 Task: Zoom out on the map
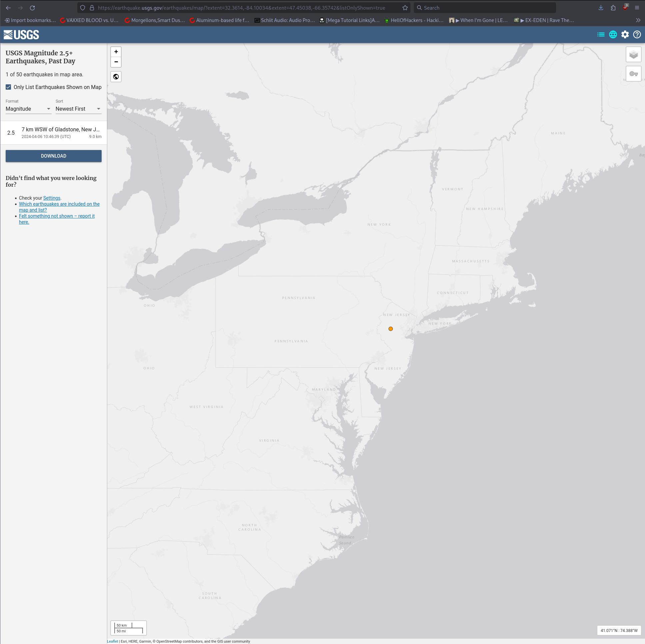click(x=116, y=62)
